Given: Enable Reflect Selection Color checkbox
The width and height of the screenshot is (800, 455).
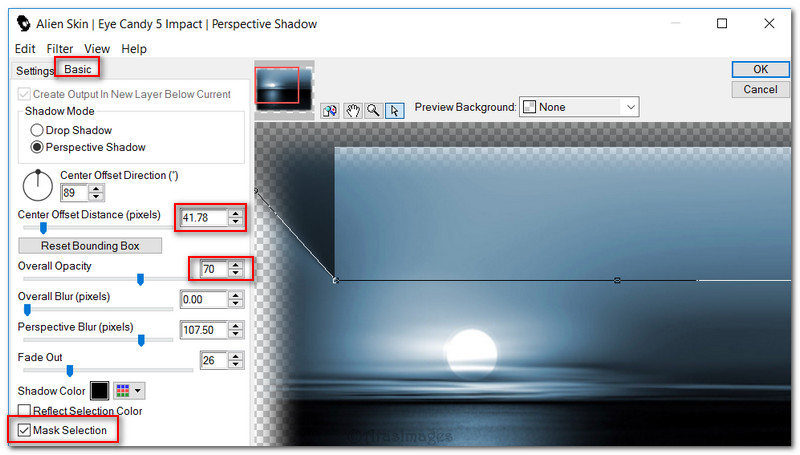Looking at the screenshot, I should pyautogui.click(x=24, y=411).
